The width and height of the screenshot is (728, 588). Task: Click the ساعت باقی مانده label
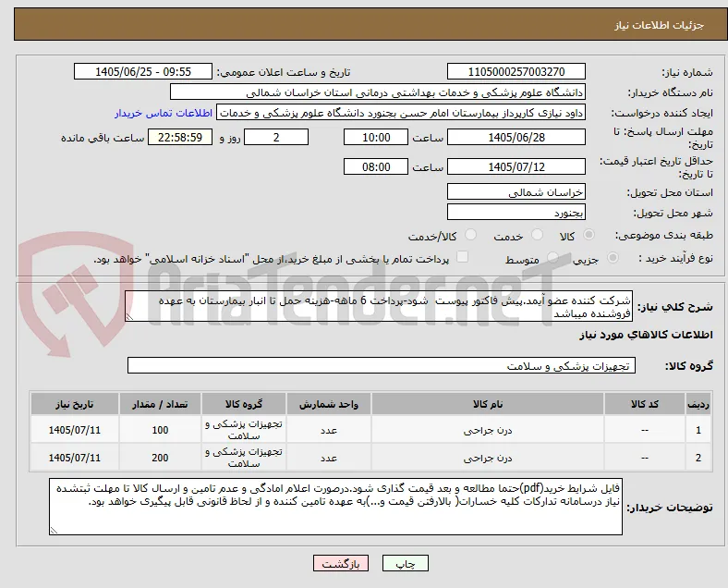tap(103, 138)
